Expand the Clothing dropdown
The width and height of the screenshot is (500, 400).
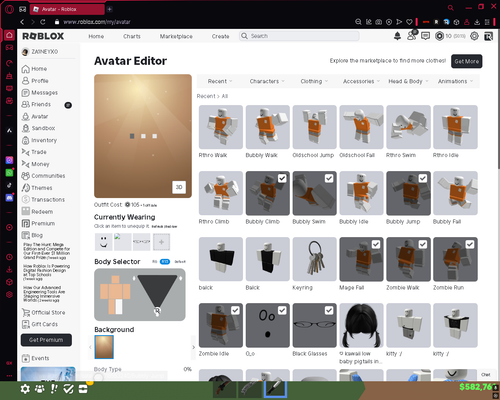click(314, 81)
